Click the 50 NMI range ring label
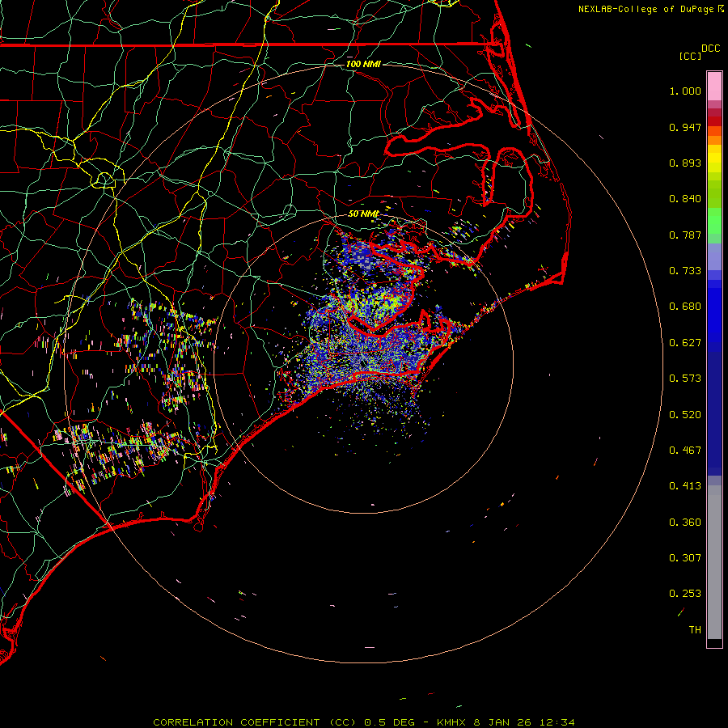 point(363,214)
